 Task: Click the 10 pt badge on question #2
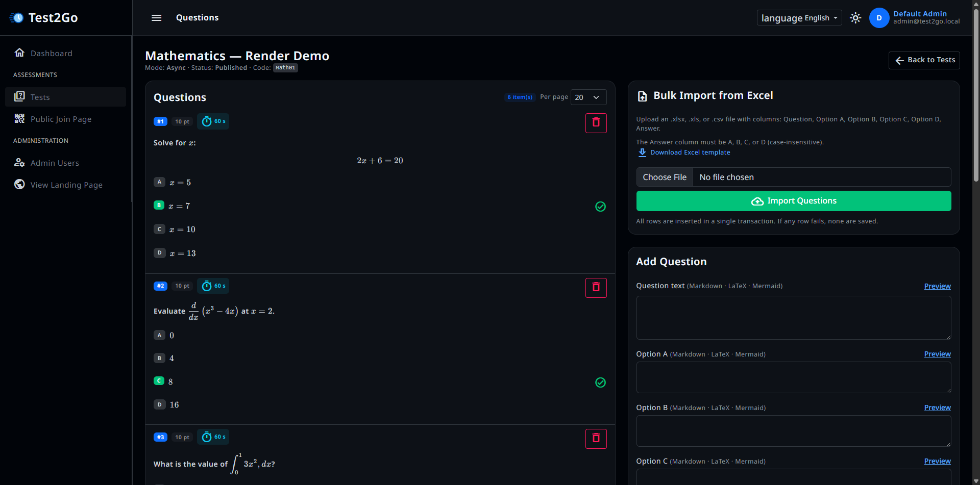[x=182, y=286]
